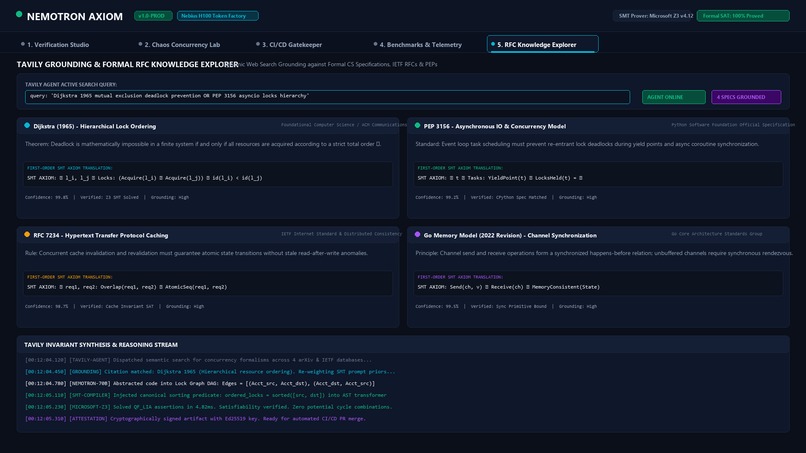Click the v1.0-PROD version badge

(153, 16)
